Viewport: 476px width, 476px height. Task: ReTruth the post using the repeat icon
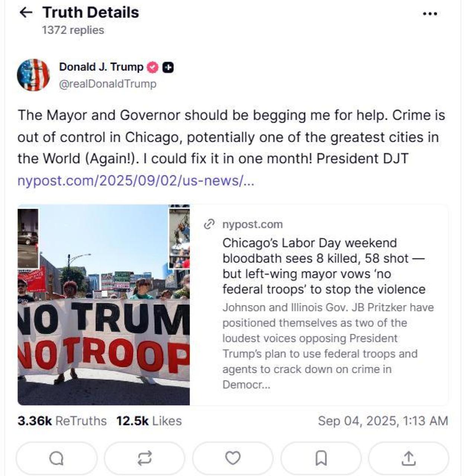[x=145, y=458]
